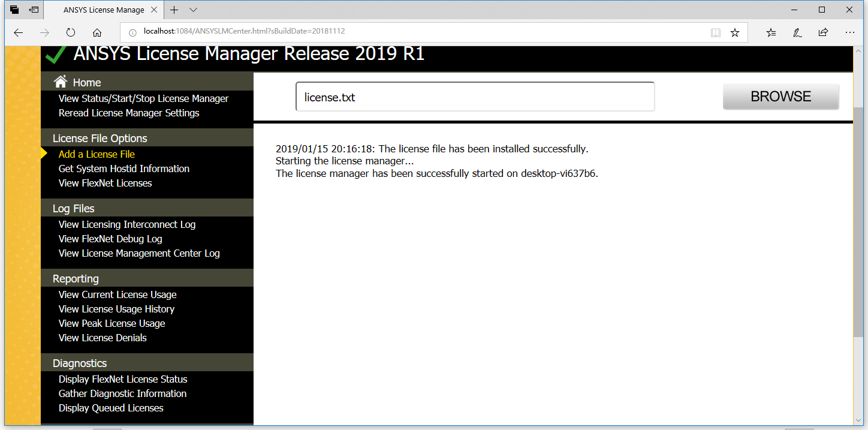Open View Licensing Interconnect Log

coord(127,224)
